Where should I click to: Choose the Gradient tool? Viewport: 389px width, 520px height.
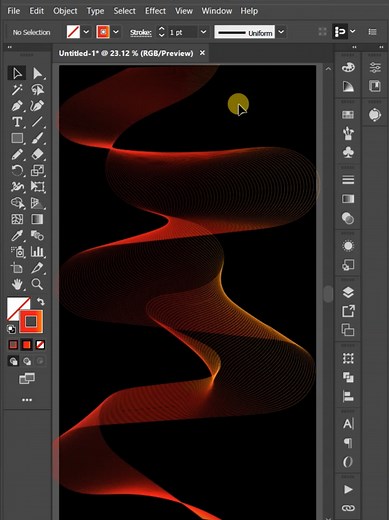tap(37, 219)
